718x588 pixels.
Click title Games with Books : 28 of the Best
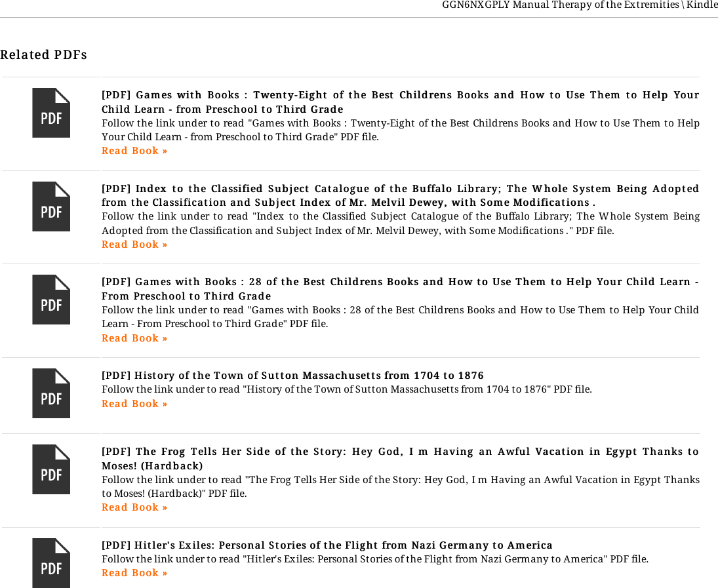point(400,288)
